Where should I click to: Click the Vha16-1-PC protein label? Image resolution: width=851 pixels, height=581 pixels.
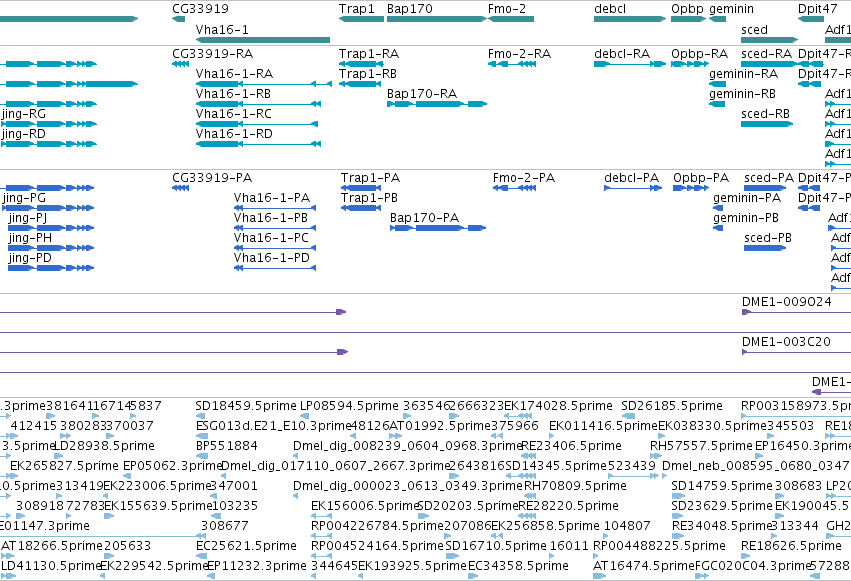point(271,238)
